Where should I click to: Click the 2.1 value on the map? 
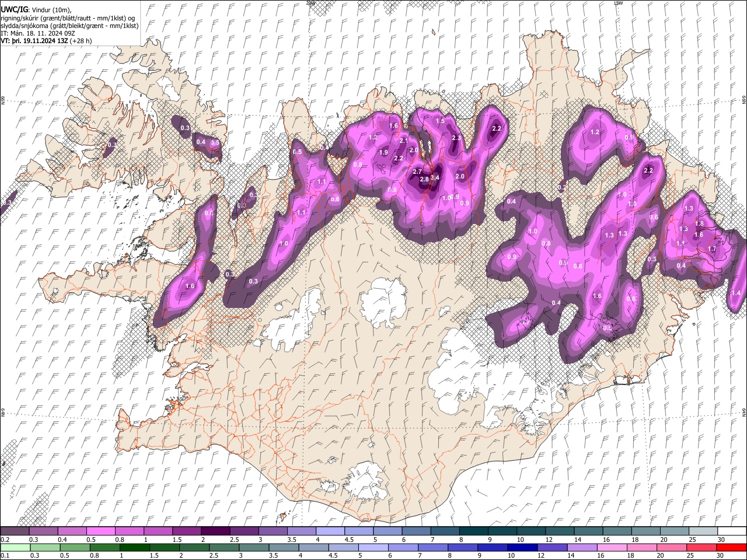pos(404,141)
